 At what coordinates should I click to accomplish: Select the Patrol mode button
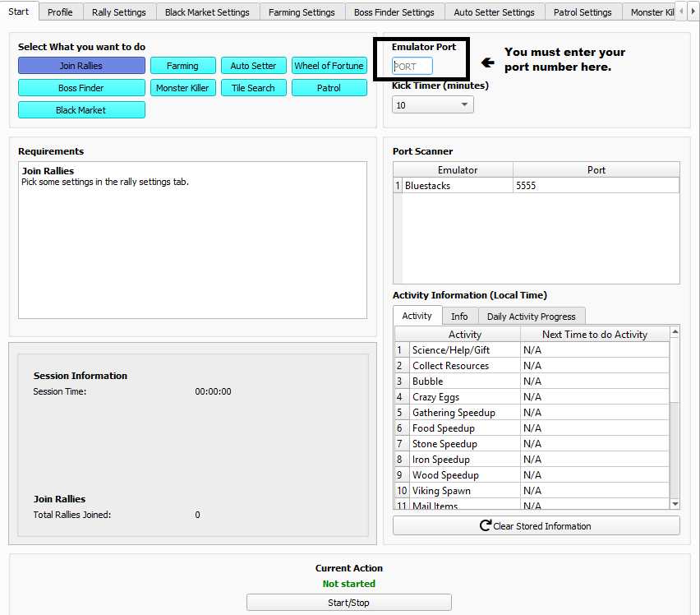tap(329, 88)
